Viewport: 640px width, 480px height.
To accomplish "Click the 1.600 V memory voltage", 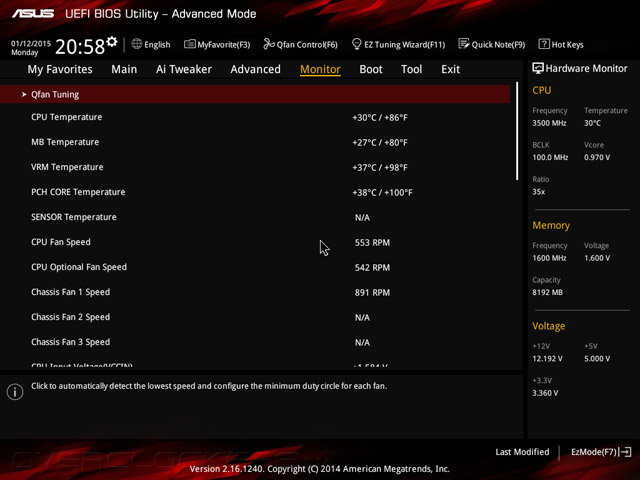I will (597, 258).
